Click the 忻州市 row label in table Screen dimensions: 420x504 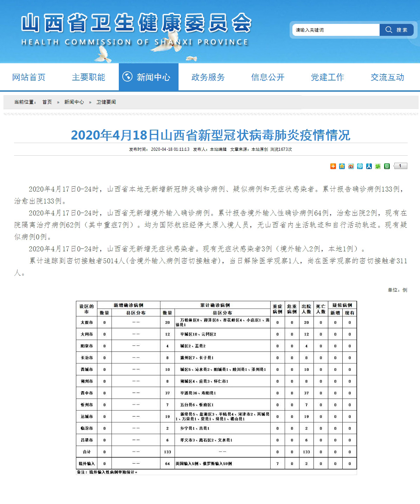click(87, 405)
